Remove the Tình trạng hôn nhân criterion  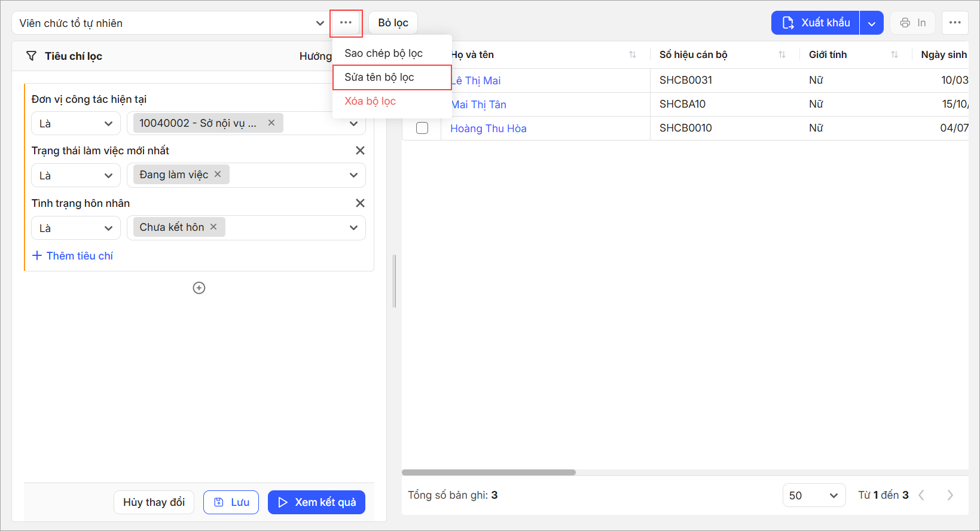click(x=360, y=203)
